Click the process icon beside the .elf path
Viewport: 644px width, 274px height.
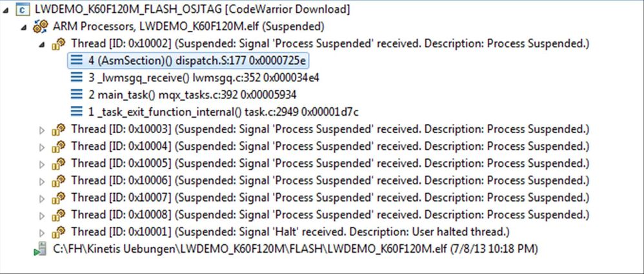point(40,248)
